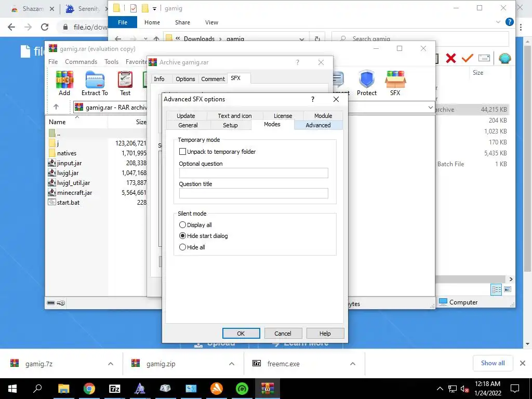Switch to the Module tab
Screen dimensions: 532x399
(323, 116)
